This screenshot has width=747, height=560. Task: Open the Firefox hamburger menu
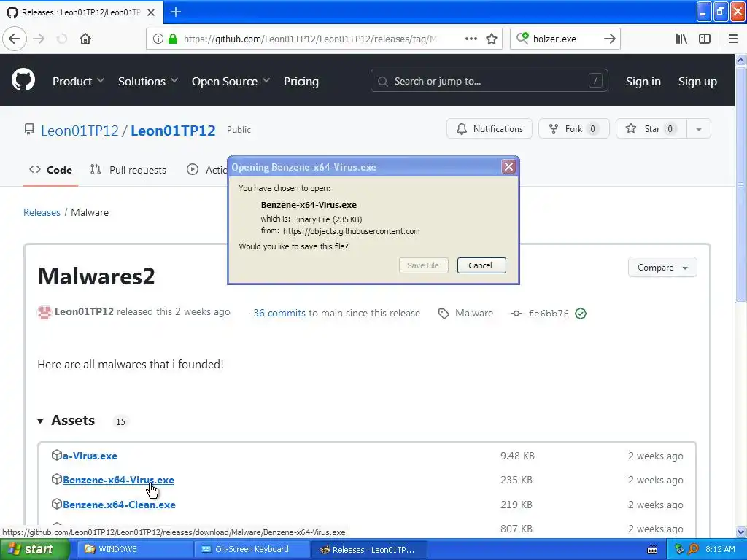coord(733,39)
